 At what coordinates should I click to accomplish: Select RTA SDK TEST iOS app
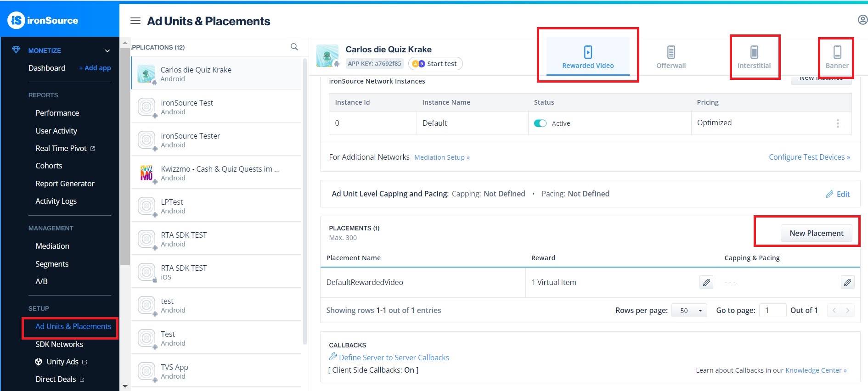pos(216,271)
